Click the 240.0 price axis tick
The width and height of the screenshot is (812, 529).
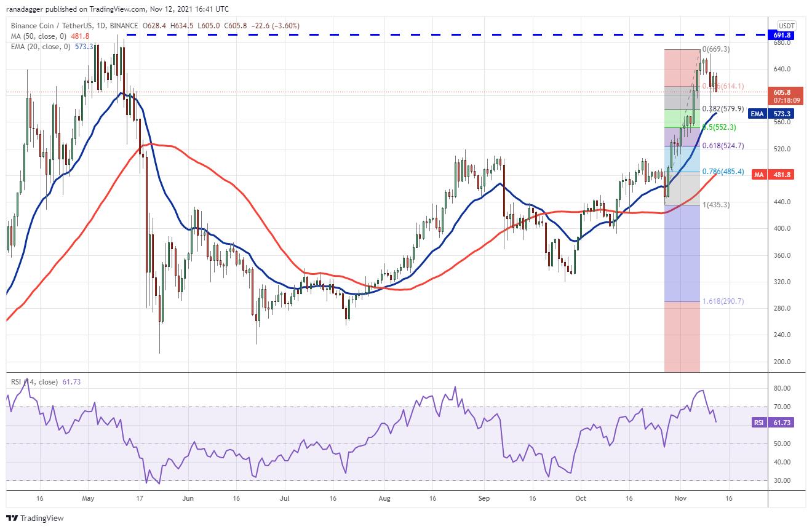(784, 335)
